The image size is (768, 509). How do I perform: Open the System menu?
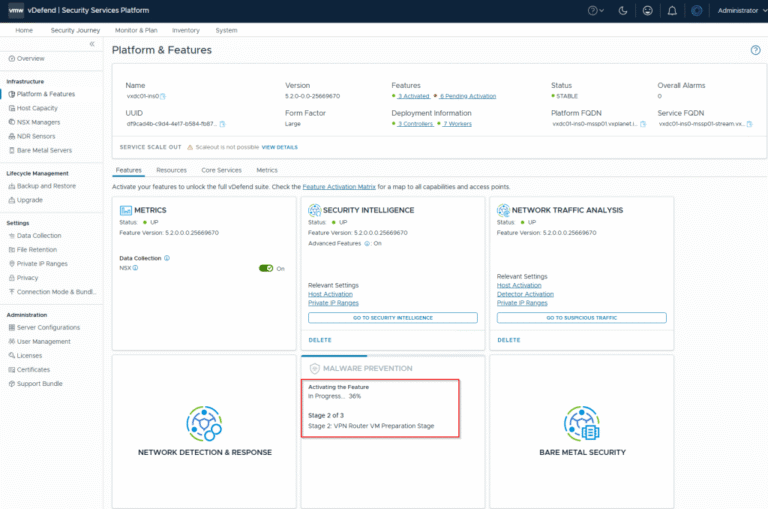(x=226, y=30)
